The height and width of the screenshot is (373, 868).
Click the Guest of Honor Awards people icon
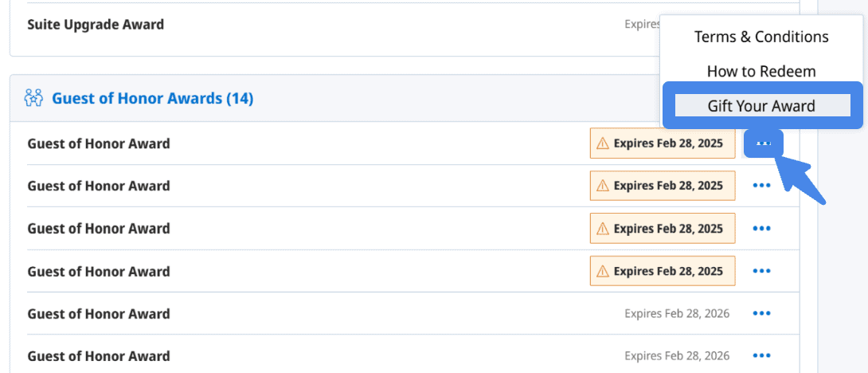[33, 98]
